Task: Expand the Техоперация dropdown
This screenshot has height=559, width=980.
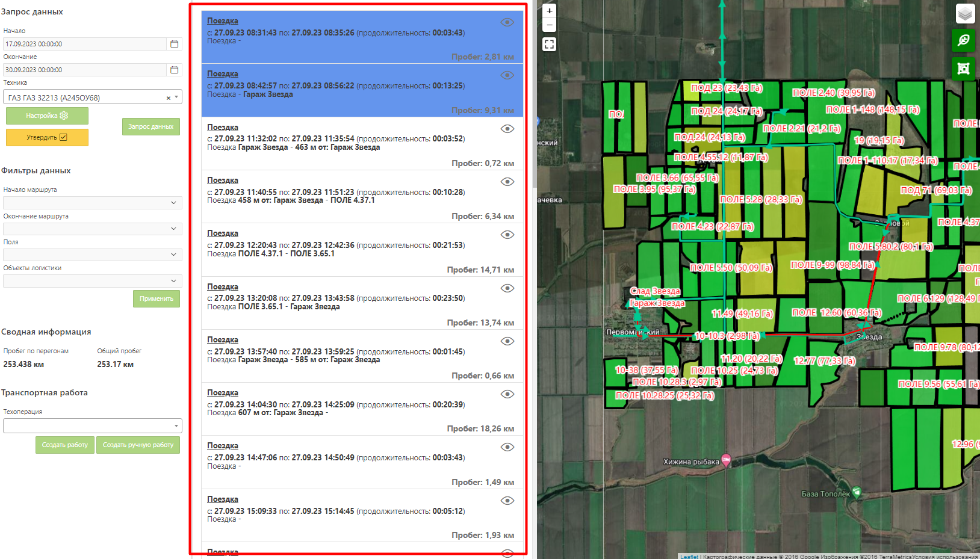Action: [x=92, y=426]
